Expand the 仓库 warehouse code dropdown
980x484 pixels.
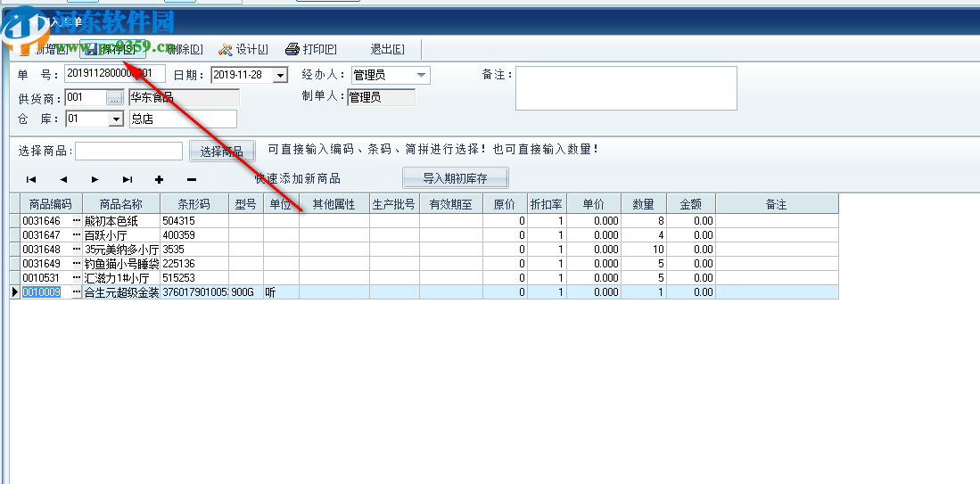[116, 119]
